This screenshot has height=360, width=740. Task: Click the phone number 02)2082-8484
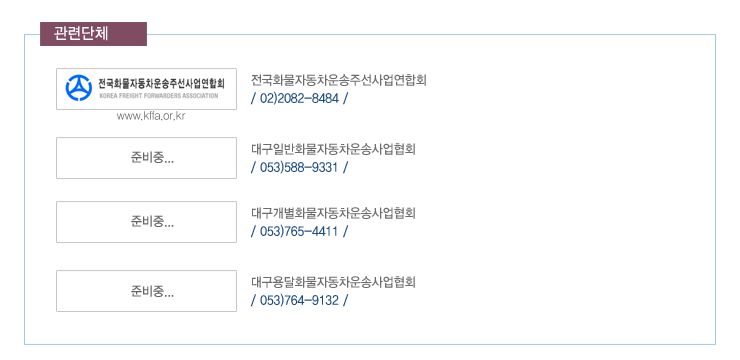(x=299, y=99)
